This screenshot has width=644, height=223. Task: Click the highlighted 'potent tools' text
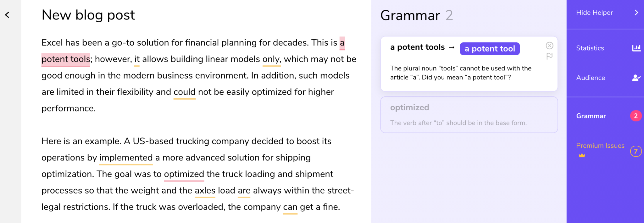pyautogui.click(x=66, y=59)
